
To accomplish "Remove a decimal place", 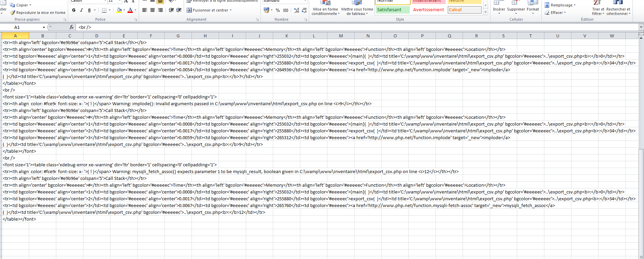I will 304,10.
